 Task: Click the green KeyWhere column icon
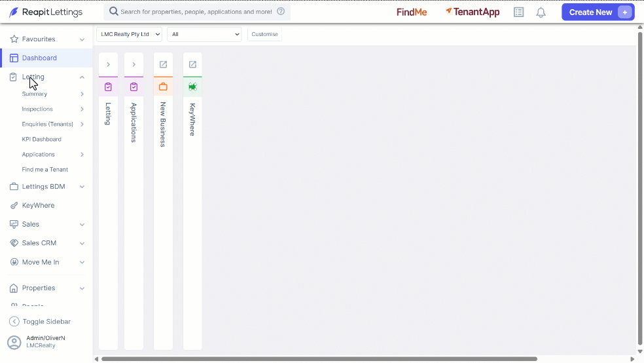[192, 86]
